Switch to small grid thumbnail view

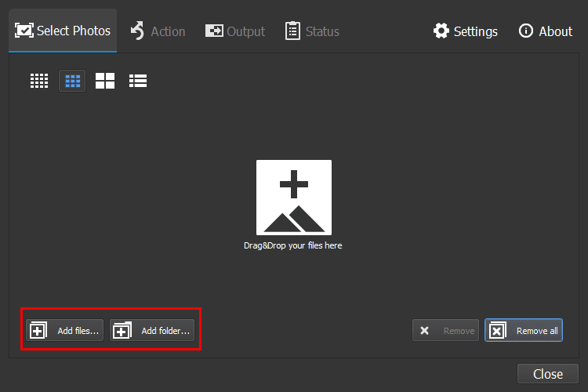(x=39, y=81)
